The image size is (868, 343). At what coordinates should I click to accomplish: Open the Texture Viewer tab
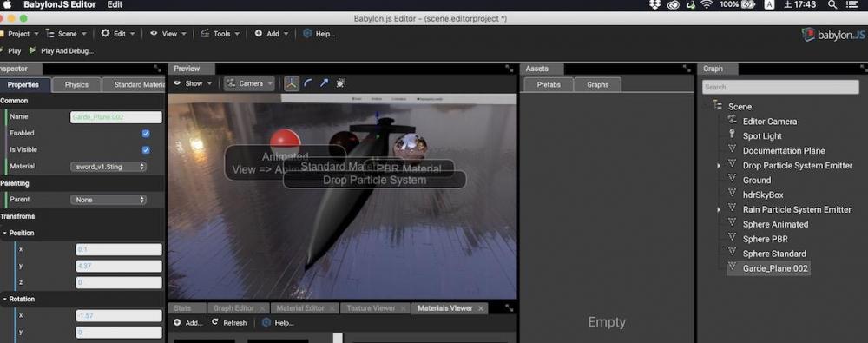click(371, 308)
